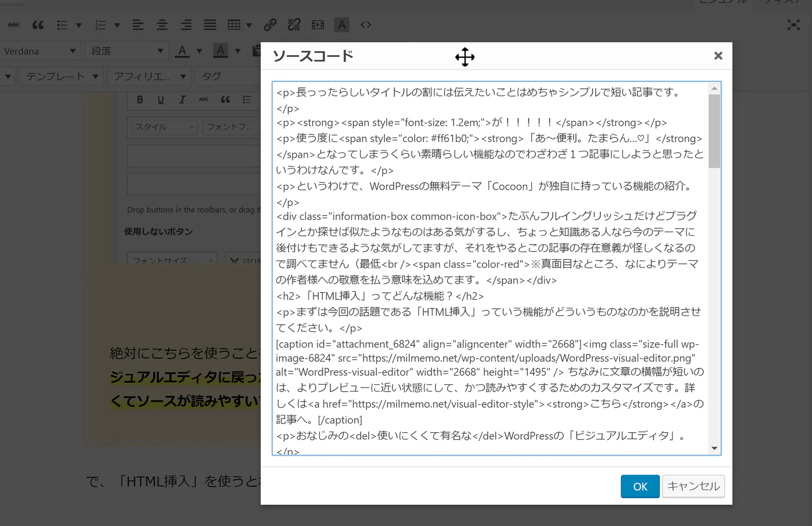
Task: Click the table insert icon
Action: coord(234,24)
